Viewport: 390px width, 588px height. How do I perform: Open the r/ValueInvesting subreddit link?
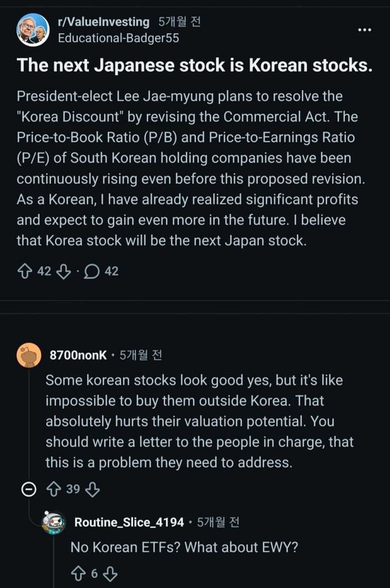pyautogui.click(x=103, y=22)
